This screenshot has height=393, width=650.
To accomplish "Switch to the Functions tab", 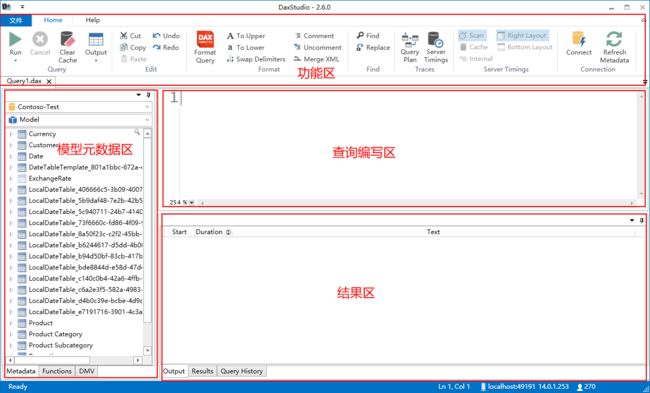I will (57, 371).
